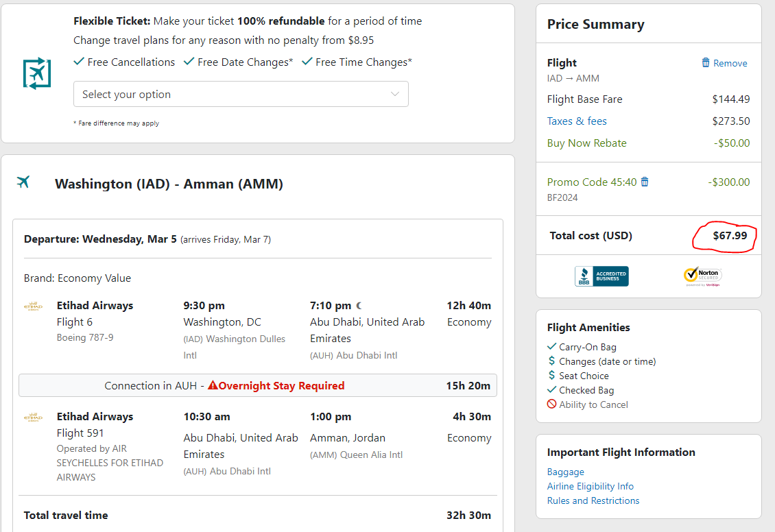Click the airplane icon beside Washington (IAD)

(x=23, y=182)
